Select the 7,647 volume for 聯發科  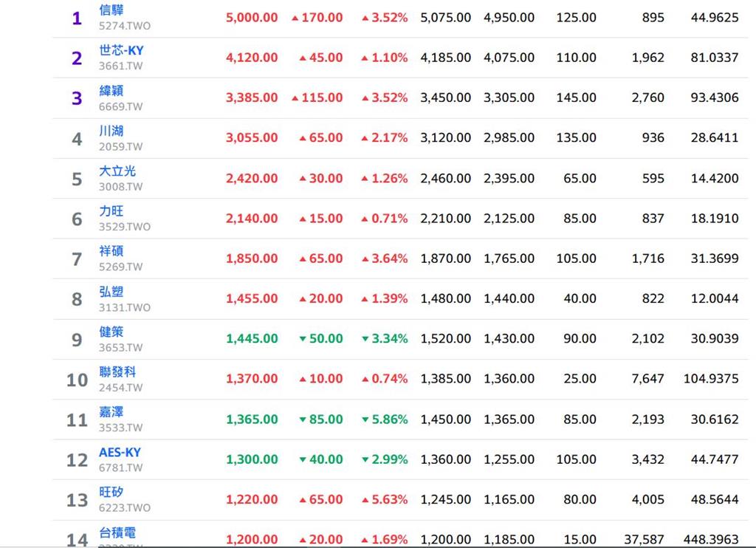tap(648, 378)
